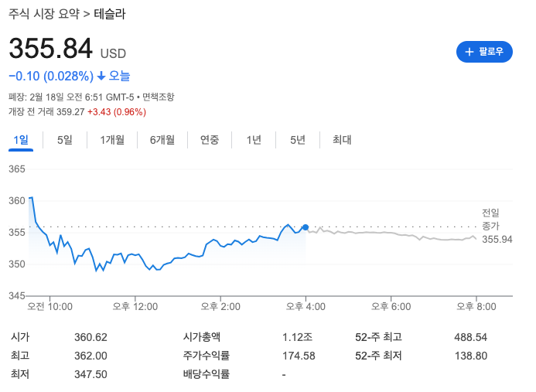Screen dimensions: 536x392
Task: Click the 팔로우 follow button
Action: (484, 52)
